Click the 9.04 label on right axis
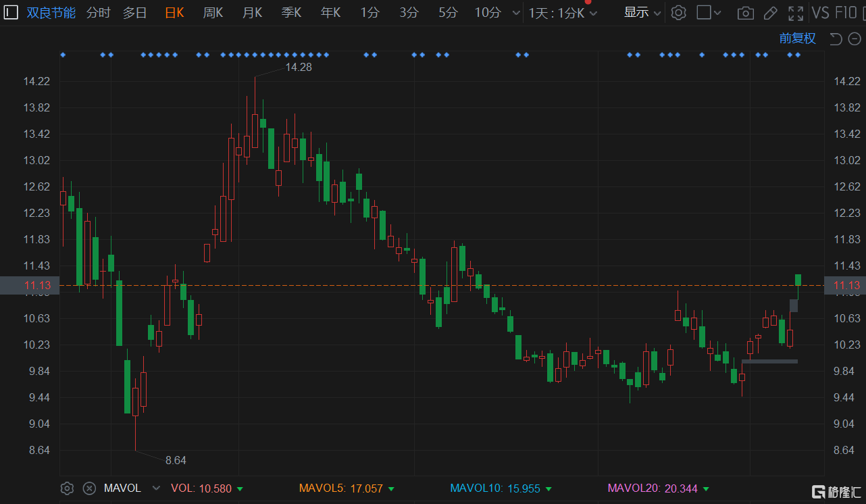Image resolution: width=866 pixels, height=504 pixels. click(847, 424)
